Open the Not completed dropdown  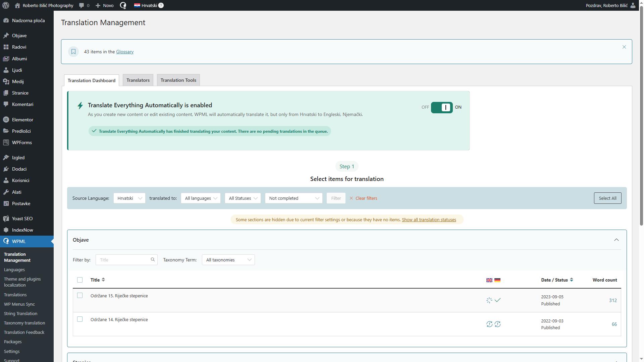click(294, 198)
